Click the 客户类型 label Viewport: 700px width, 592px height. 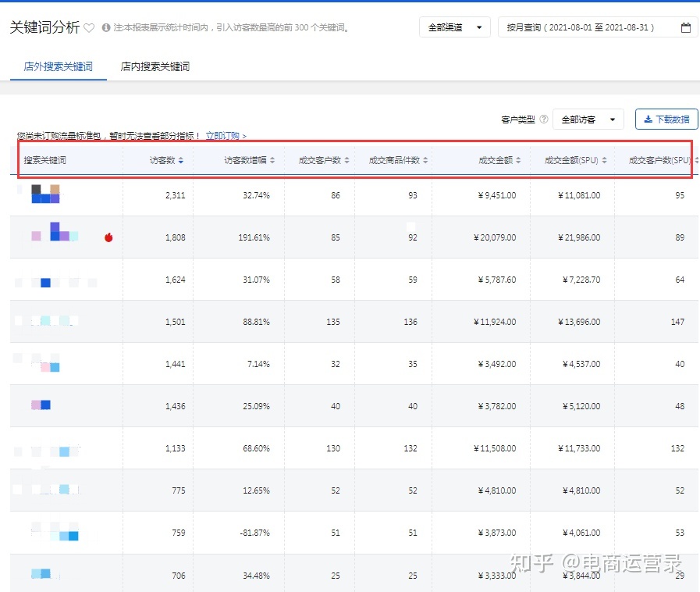(x=518, y=119)
